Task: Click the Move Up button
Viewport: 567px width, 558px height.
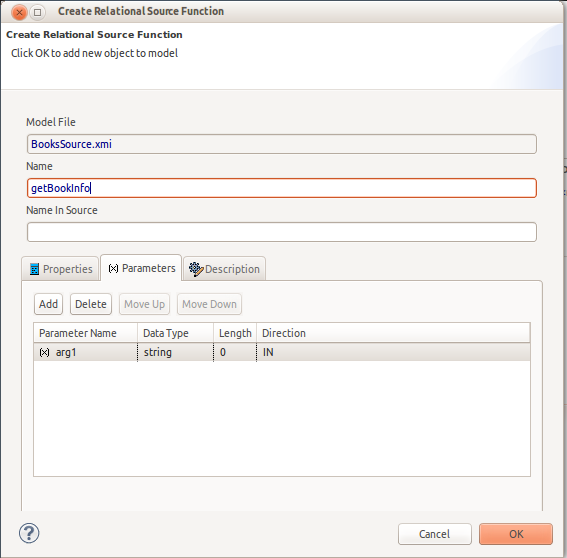Action: tap(144, 304)
